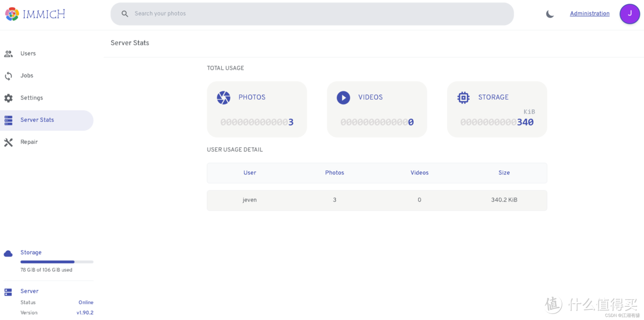Click the v1.90.2 version link
The height and width of the screenshot is (320, 644).
tap(85, 313)
